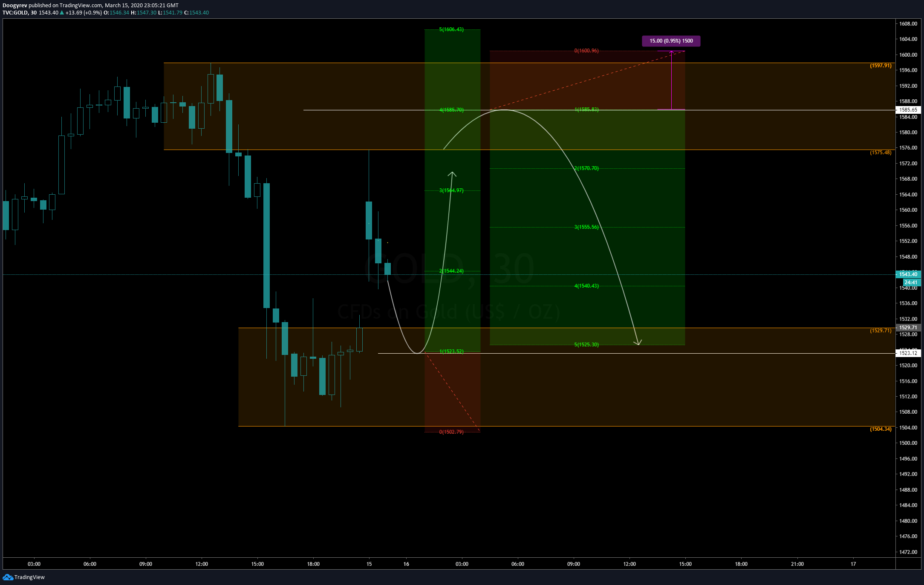Click the red Fibonacci label 0(1502.79)

[451, 432]
